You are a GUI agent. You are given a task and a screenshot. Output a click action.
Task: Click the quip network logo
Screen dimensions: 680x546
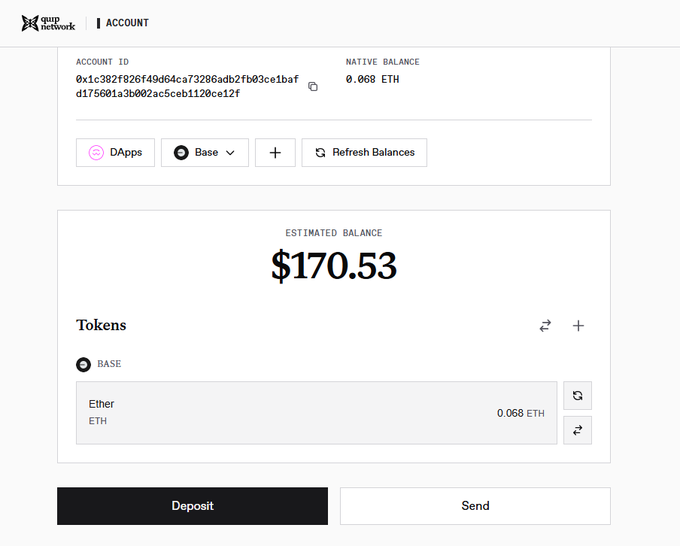(48, 23)
